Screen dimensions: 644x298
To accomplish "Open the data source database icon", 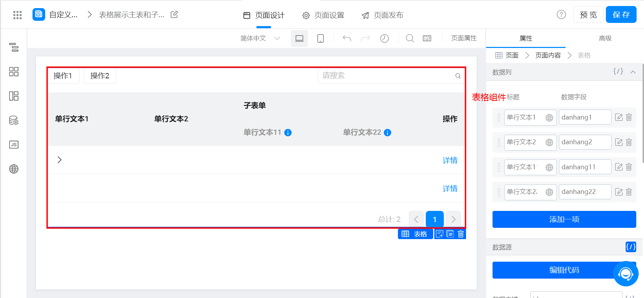I will [14, 120].
